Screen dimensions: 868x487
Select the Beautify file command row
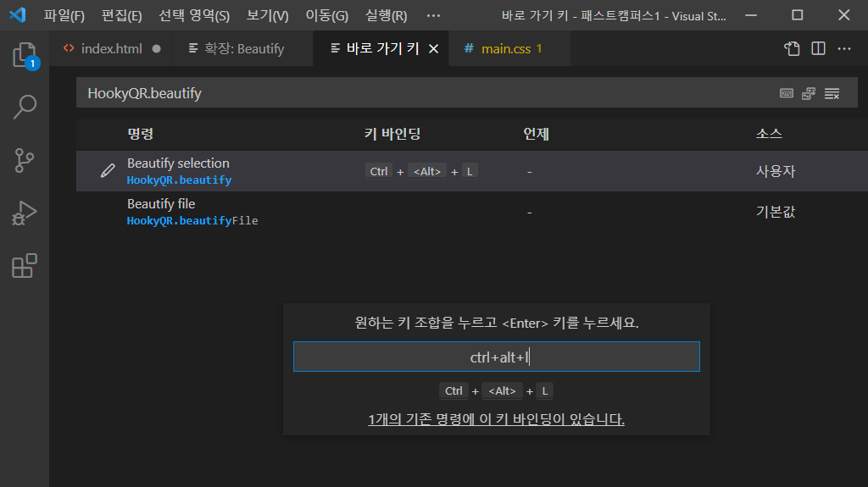[x=471, y=212]
